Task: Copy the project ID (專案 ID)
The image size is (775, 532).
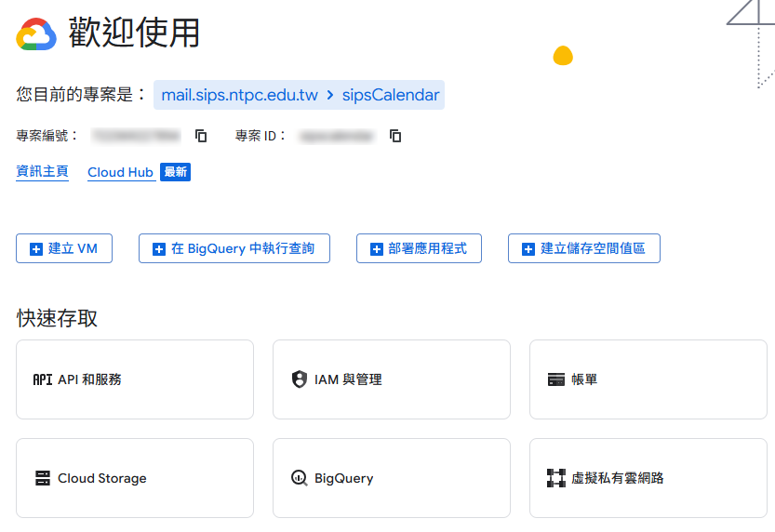Action: (394, 136)
